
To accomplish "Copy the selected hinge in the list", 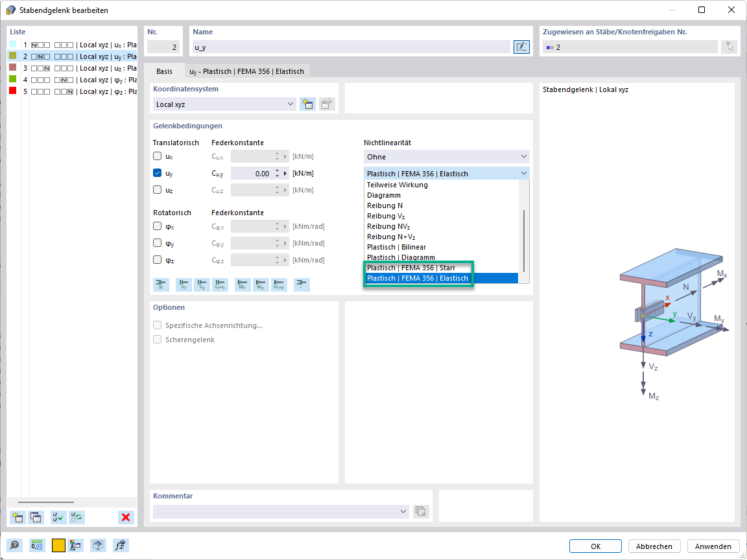I will 36,517.
